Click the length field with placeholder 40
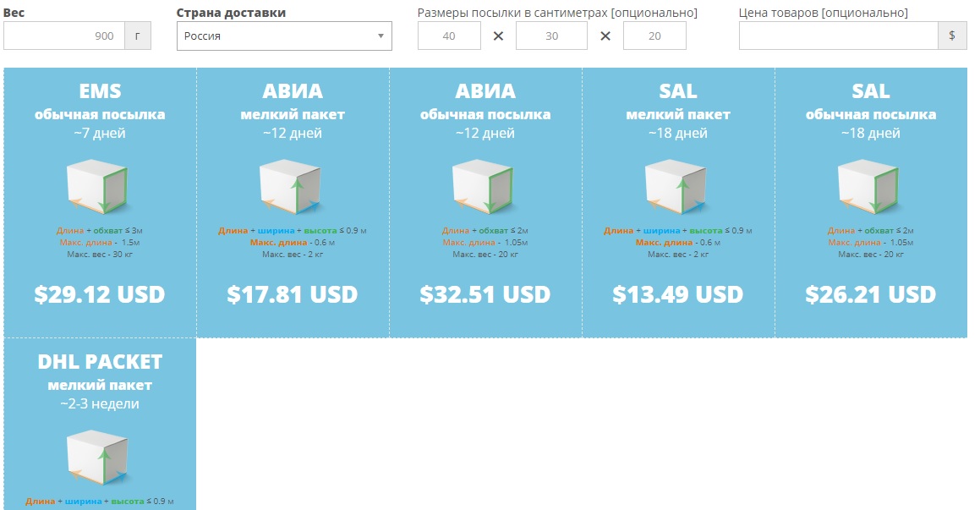This screenshot has width=980, height=510. click(449, 36)
